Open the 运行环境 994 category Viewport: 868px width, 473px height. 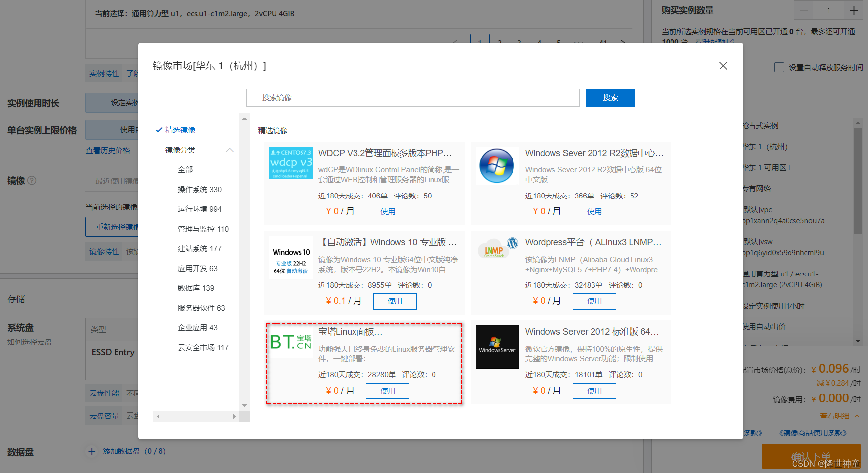tap(199, 209)
